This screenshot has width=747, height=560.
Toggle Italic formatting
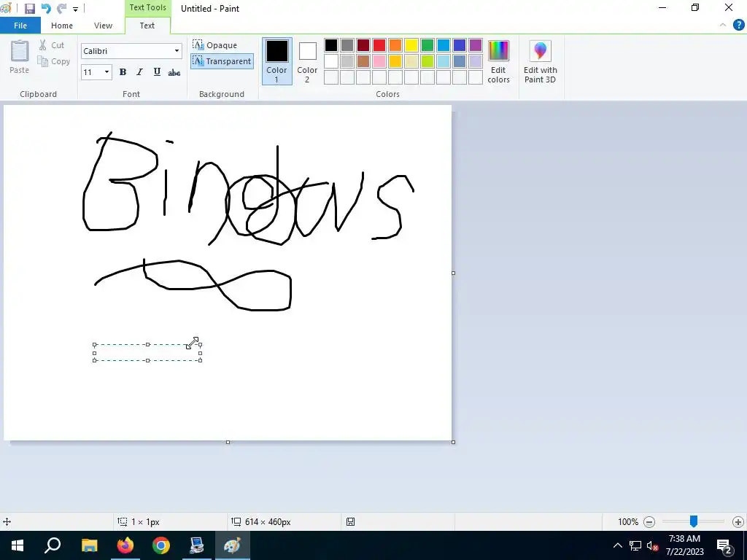coord(139,72)
